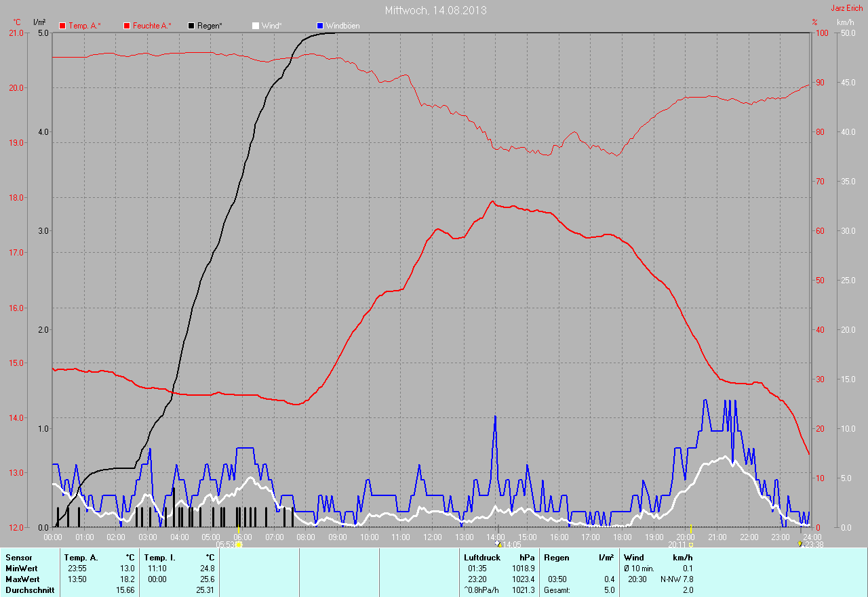
Task: Click the max rain value 0.4
Action: 609,579
